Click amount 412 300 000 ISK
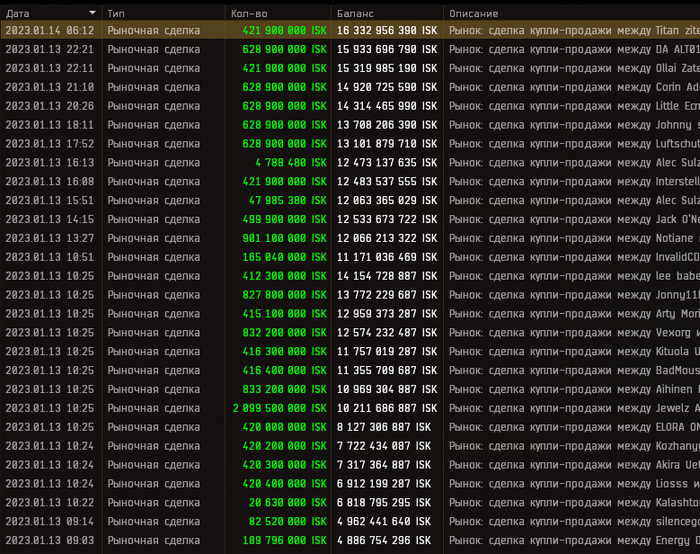The height and width of the screenshot is (554, 700). point(285,276)
